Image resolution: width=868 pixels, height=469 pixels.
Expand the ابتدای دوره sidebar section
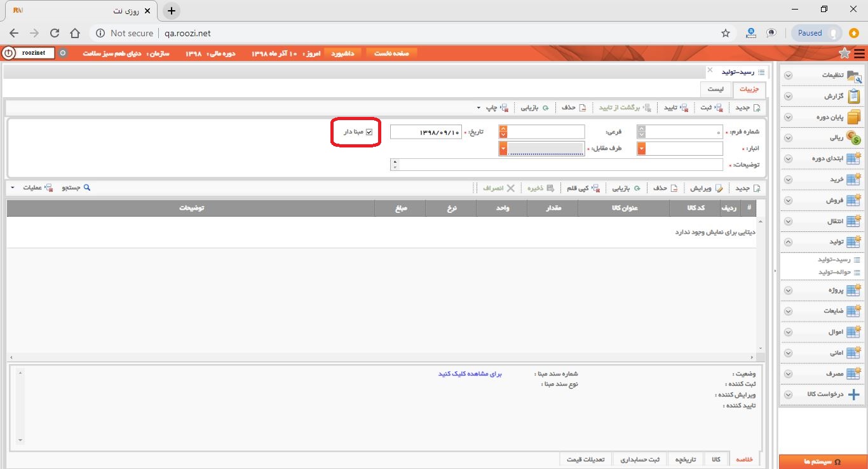point(788,159)
